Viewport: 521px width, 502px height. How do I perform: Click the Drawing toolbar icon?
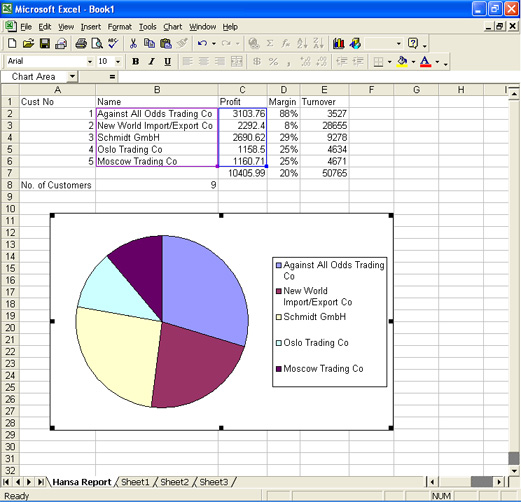click(x=355, y=43)
